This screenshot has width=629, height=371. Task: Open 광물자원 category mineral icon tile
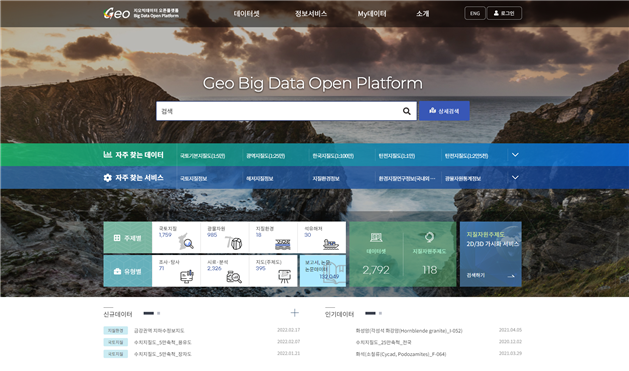pyautogui.click(x=225, y=237)
